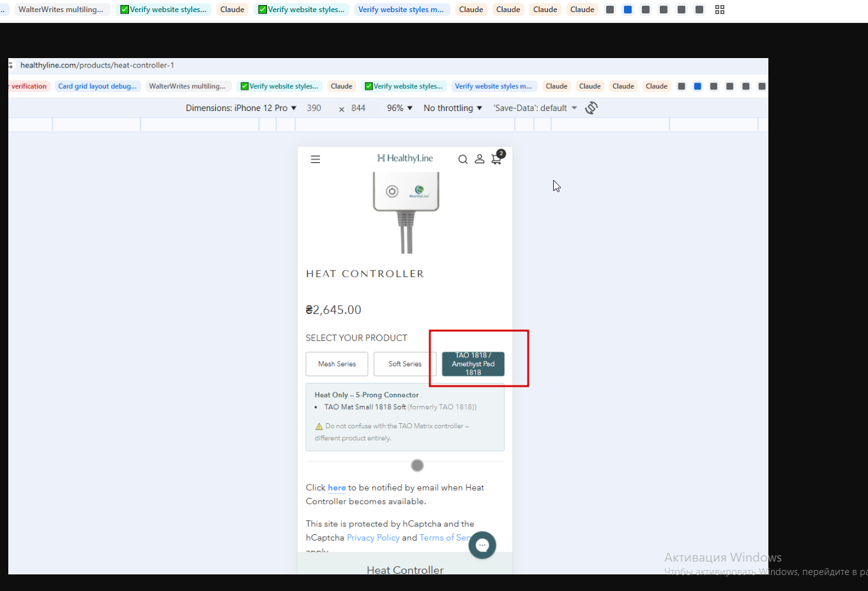The width and height of the screenshot is (868, 591).
Task: Click 'Heat Only – 5-Prong Connector' heading
Action: tap(367, 395)
